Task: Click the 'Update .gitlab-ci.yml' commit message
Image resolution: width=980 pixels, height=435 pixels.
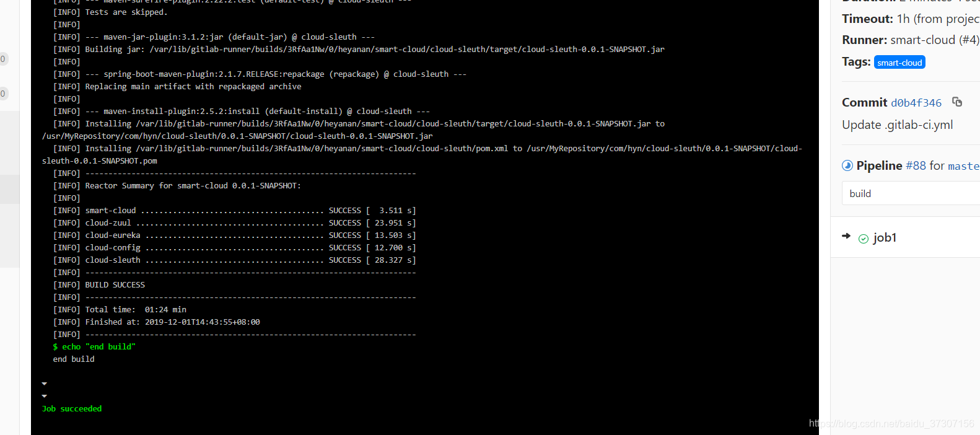Action: tap(898, 125)
